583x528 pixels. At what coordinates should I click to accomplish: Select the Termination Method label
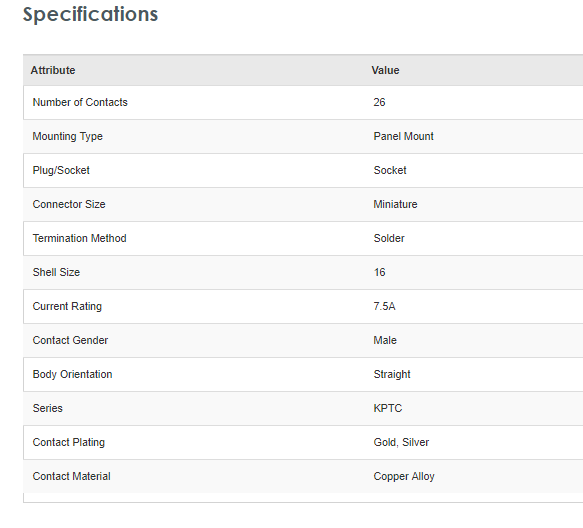(80, 238)
